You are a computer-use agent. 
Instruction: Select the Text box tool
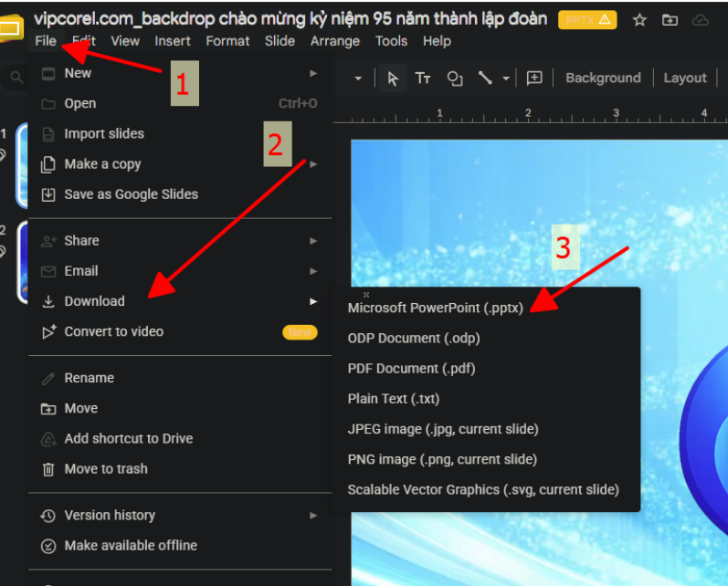(423, 78)
